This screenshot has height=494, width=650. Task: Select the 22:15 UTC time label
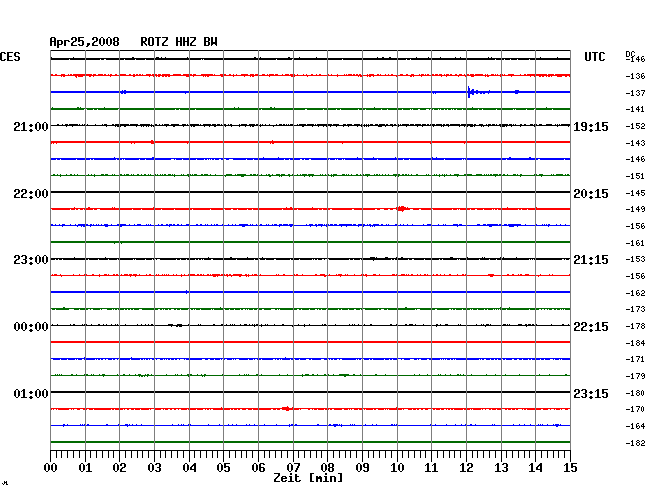pyautogui.click(x=591, y=327)
